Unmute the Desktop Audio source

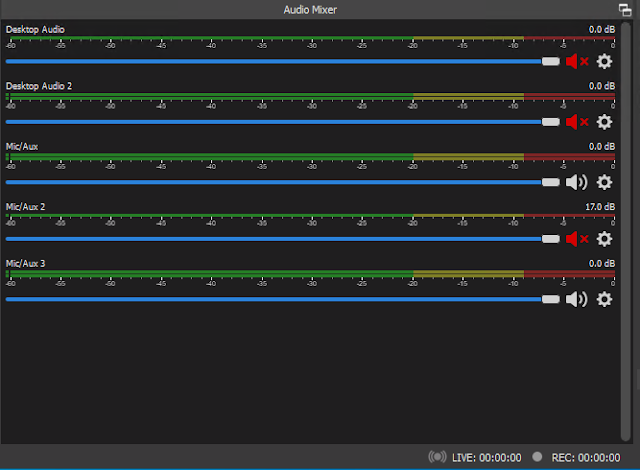(577, 62)
